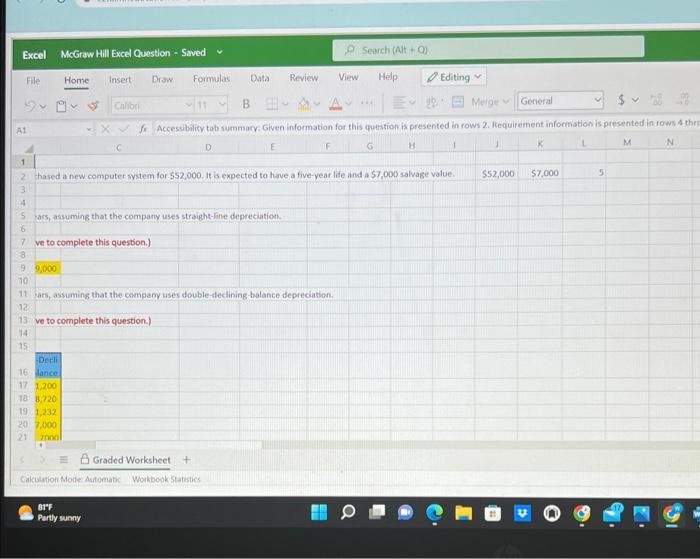Image resolution: width=700 pixels, height=559 pixels.
Task: Open the Formulas tab
Action: [x=211, y=79]
